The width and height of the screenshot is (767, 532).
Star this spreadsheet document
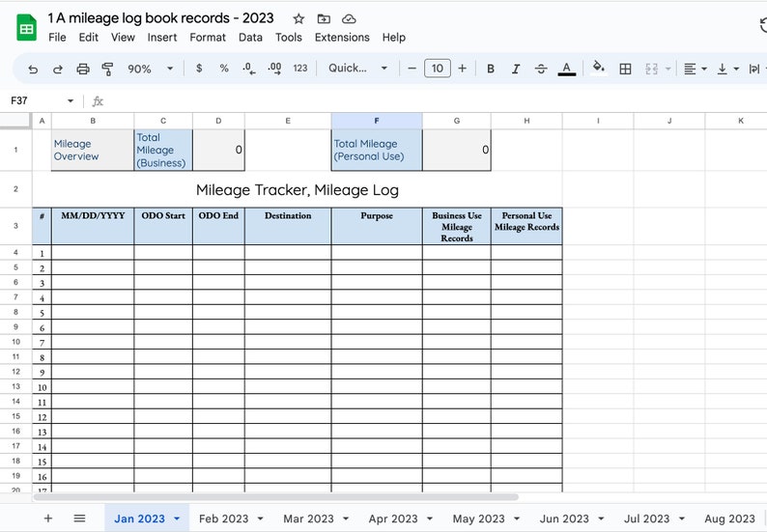pos(298,19)
